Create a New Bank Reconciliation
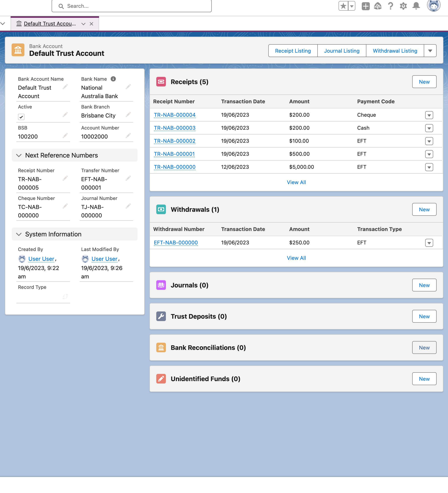Image resolution: width=448 pixels, height=493 pixels. tap(424, 347)
